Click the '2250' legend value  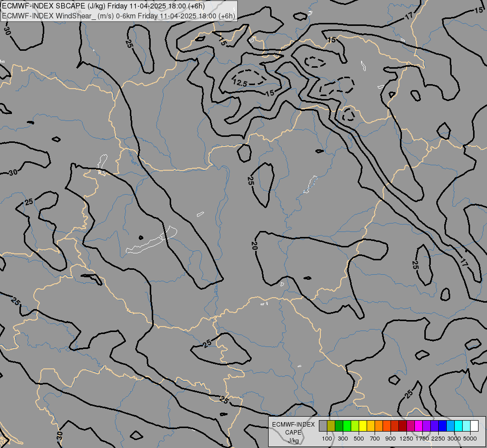point(438,439)
